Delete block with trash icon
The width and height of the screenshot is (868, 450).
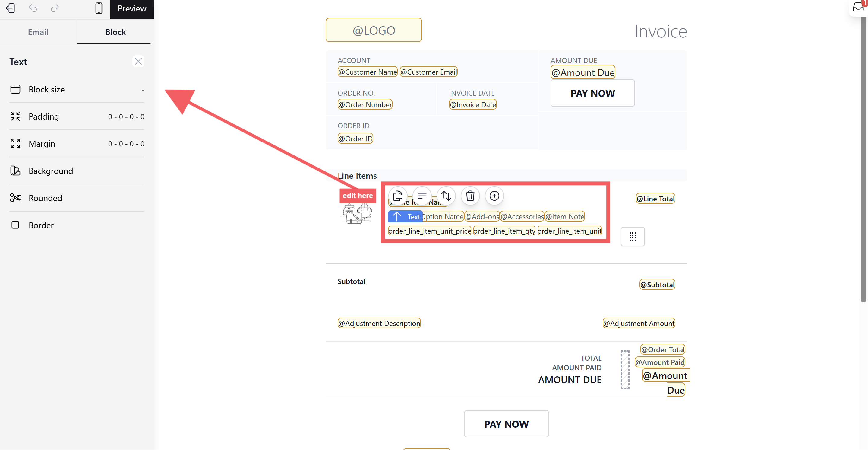(x=470, y=196)
